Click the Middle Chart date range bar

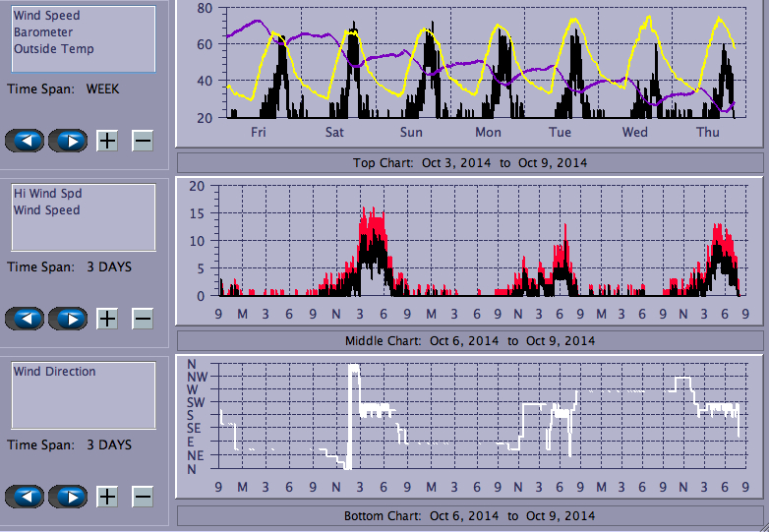click(x=469, y=340)
